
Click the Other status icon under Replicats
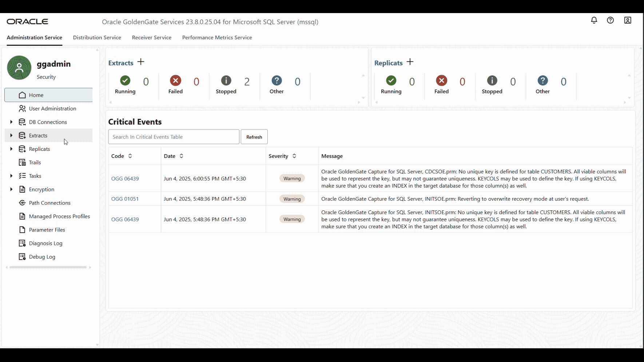(x=542, y=81)
